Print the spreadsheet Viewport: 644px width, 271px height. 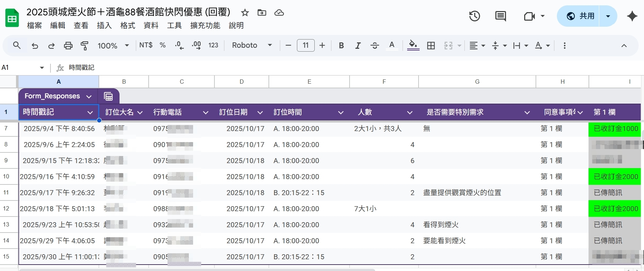coord(68,46)
